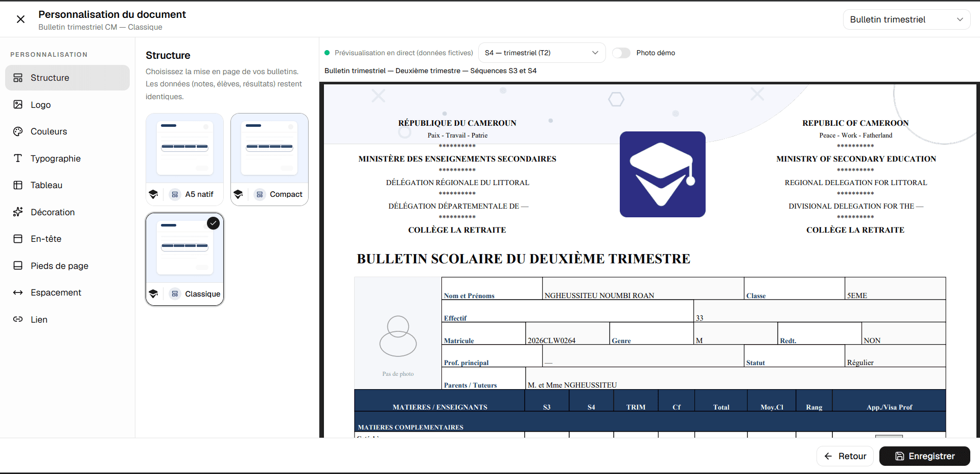Open the S4 — trimestriel (T2) sequence dropdown
This screenshot has height=474, width=980.
(542, 53)
